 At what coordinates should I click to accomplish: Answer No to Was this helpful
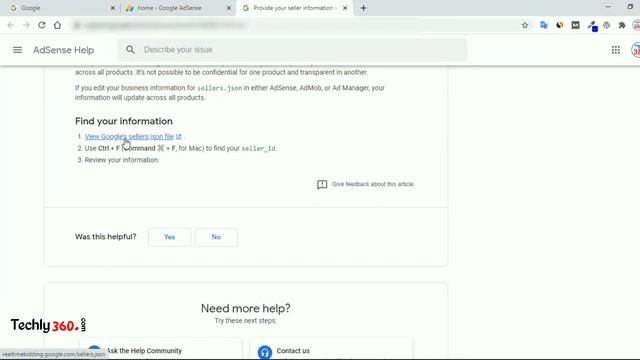pyautogui.click(x=216, y=237)
